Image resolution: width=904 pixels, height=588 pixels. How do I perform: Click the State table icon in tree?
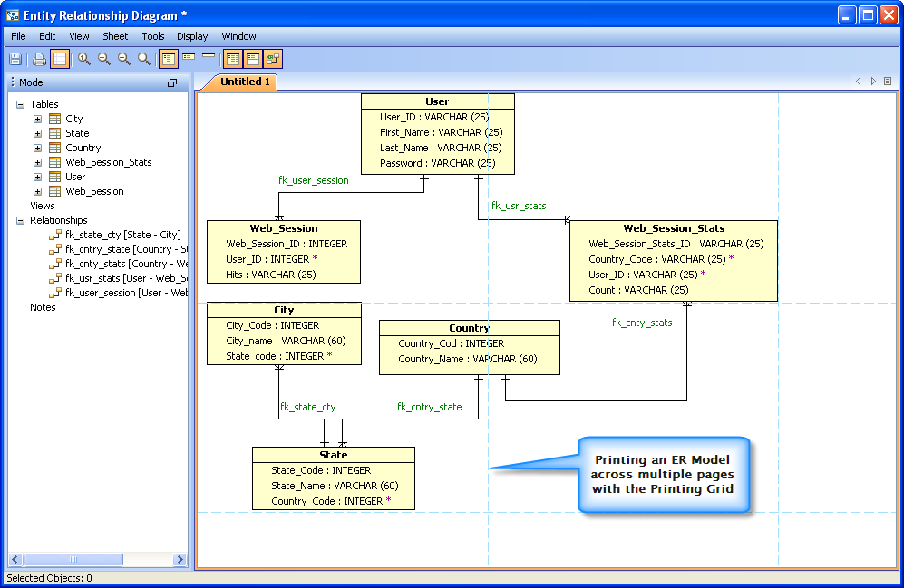[x=54, y=133]
